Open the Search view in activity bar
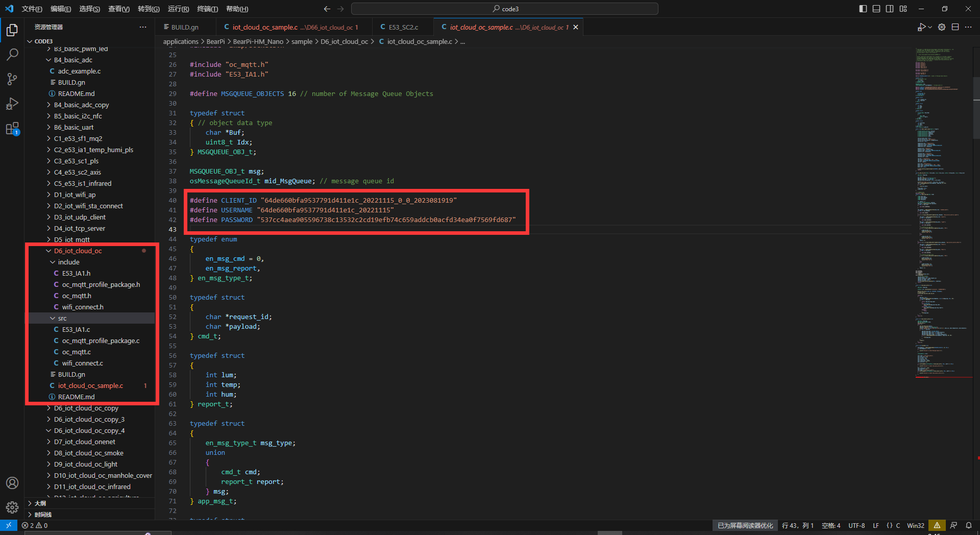 pos(12,54)
